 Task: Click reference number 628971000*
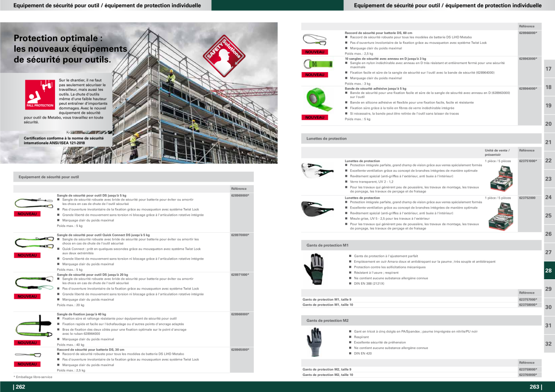point(240,275)
